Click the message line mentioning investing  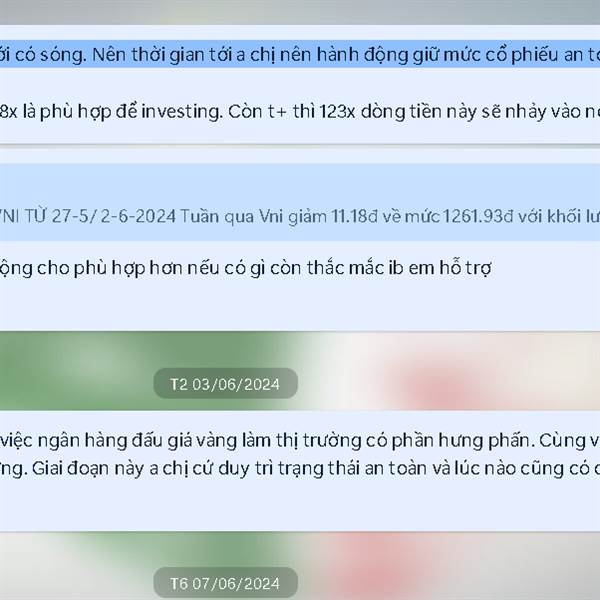(300, 112)
